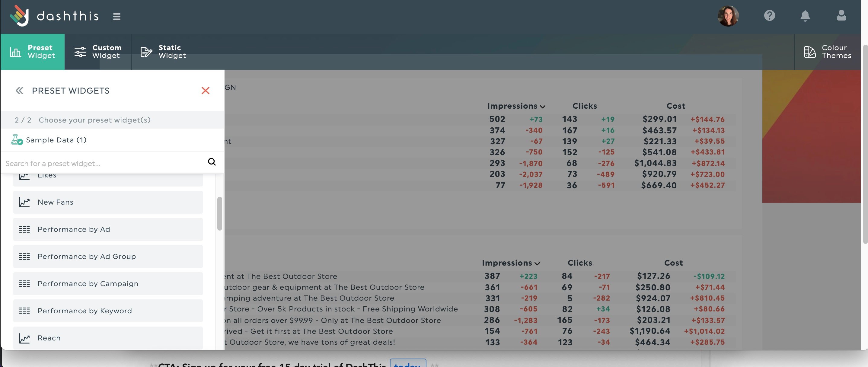The height and width of the screenshot is (367, 868).
Task: Click the Preset Widget bar chart icon
Action: [15, 52]
